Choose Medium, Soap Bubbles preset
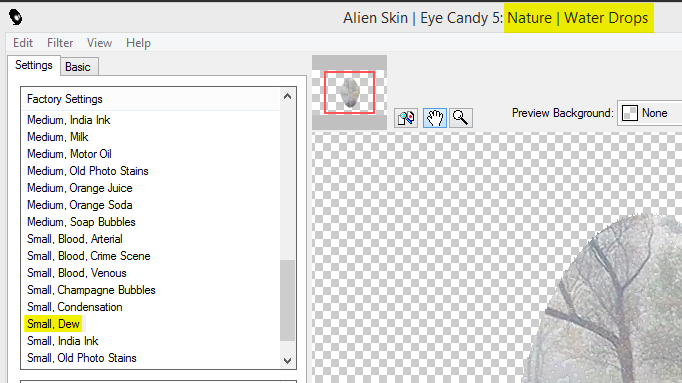682x383 pixels. pos(81,222)
